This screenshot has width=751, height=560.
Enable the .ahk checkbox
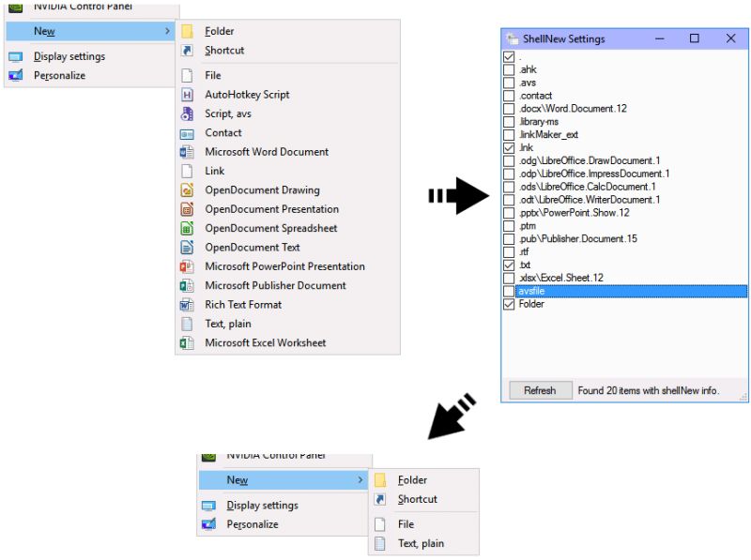coord(509,69)
